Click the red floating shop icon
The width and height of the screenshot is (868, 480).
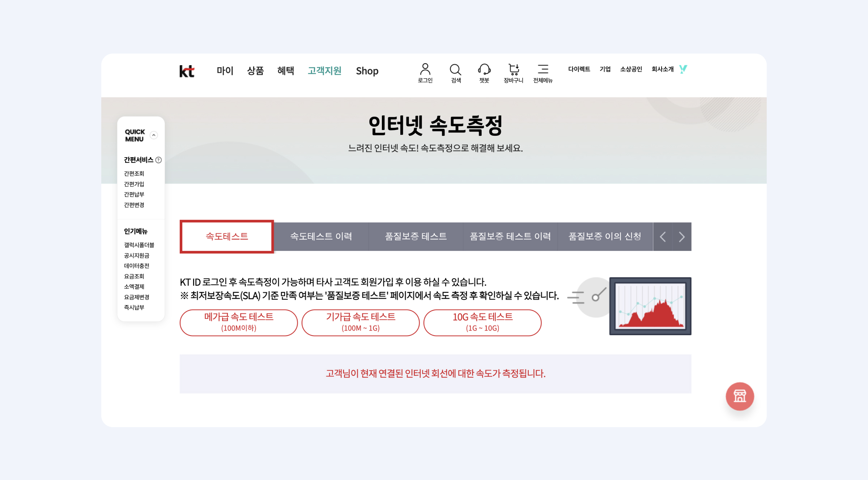tap(740, 396)
